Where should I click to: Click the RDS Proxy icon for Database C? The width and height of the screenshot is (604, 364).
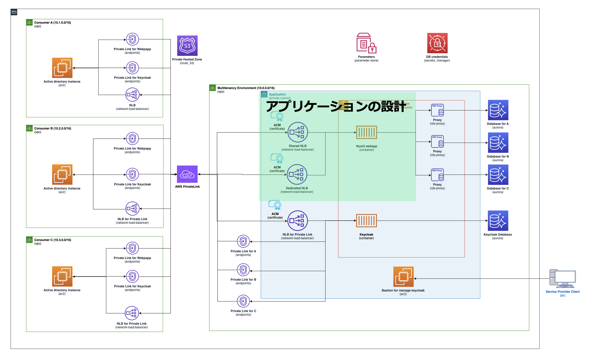(437, 175)
